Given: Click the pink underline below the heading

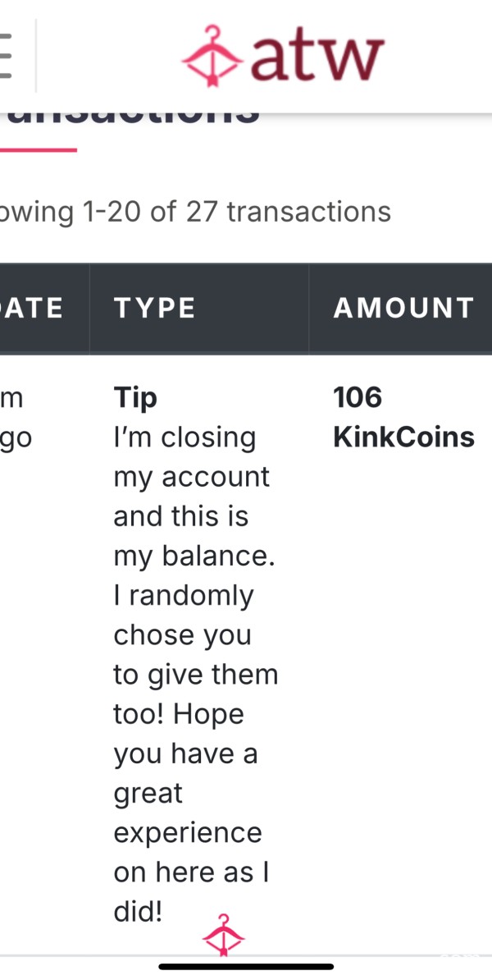Looking at the screenshot, I should tap(38, 150).
